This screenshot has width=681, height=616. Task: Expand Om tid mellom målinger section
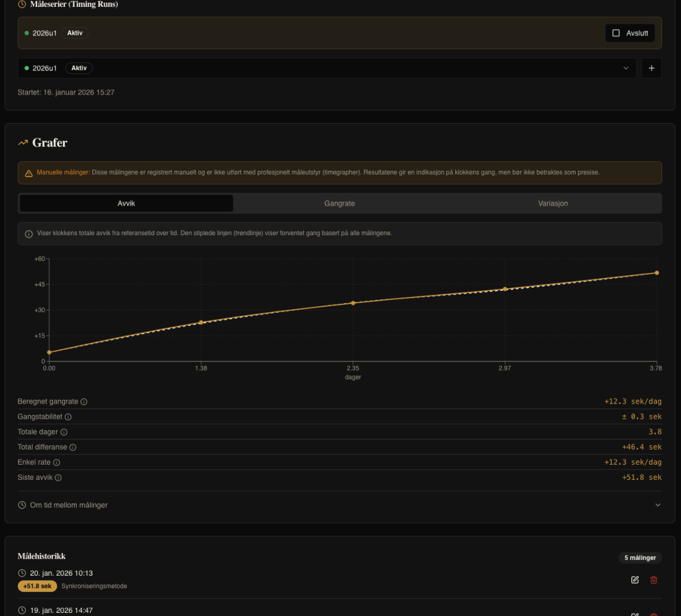pyautogui.click(x=340, y=505)
